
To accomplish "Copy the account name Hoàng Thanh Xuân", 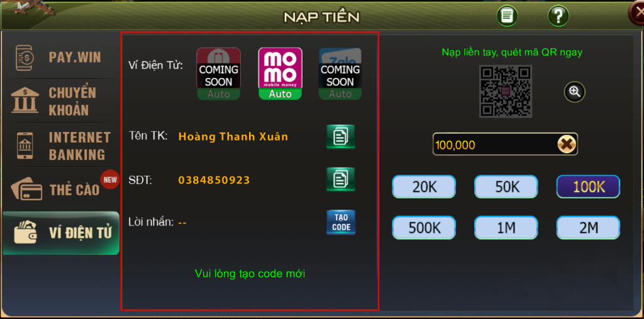I will 340,136.
